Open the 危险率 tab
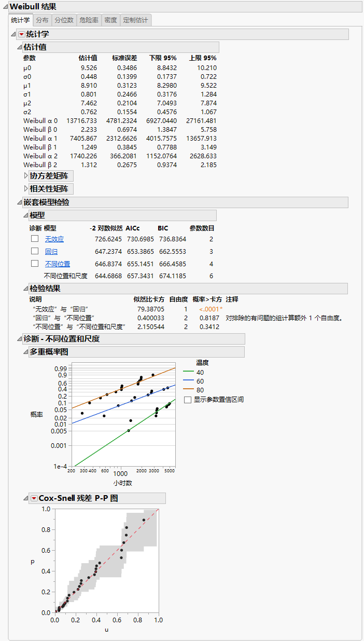The image size is (364, 641). (x=89, y=20)
